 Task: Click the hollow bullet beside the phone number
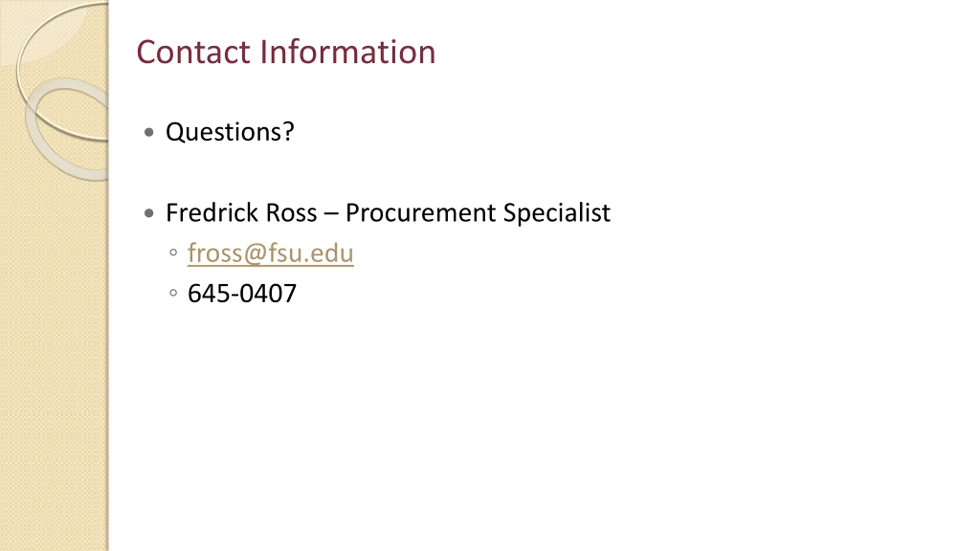pos(173,293)
